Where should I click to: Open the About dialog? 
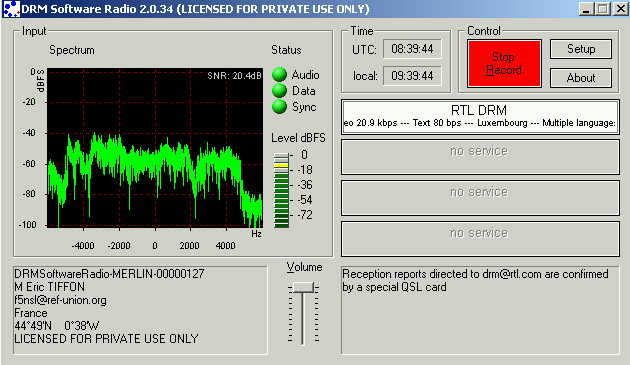[581, 78]
